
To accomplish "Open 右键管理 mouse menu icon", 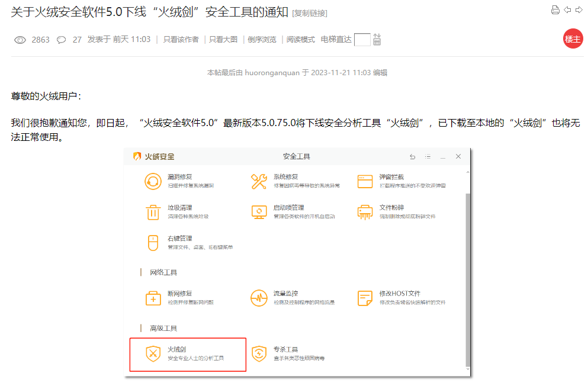I will [x=153, y=243].
